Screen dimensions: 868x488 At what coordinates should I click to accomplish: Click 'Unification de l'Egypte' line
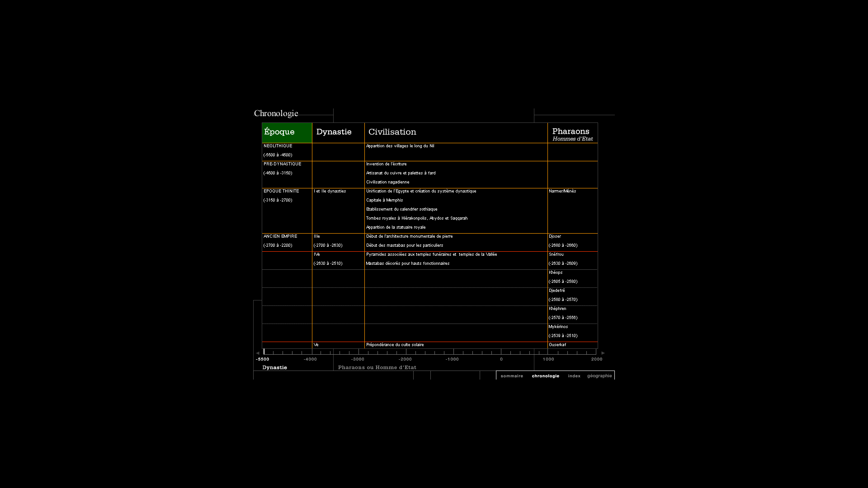pyautogui.click(x=421, y=191)
